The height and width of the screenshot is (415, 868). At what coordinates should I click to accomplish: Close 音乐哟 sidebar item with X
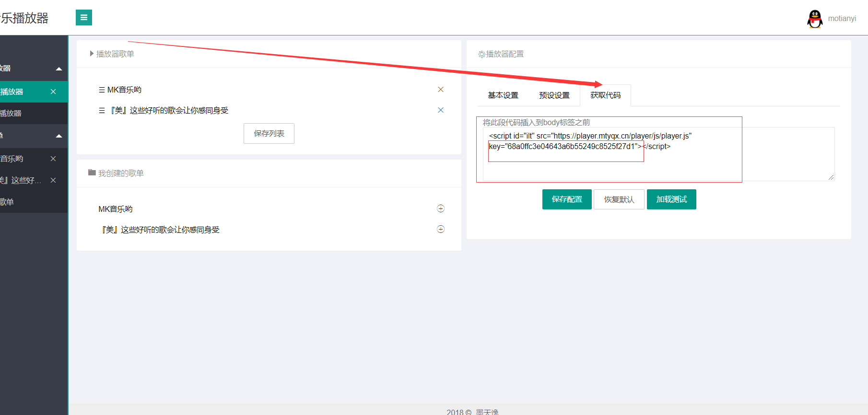tap(53, 159)
